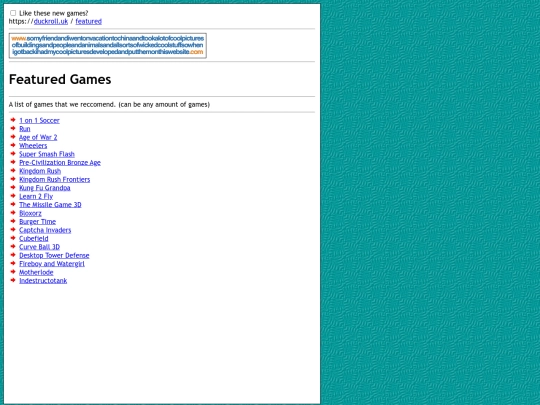
Task: Click the long www vacation pictures banner
Action: (x=108, y=45)
